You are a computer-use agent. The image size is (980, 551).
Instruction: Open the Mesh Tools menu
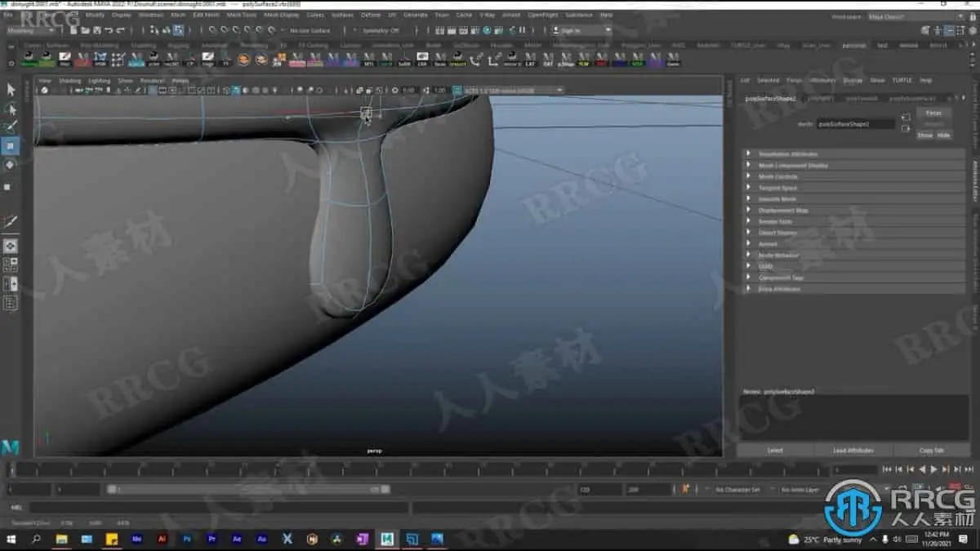(x=241, y=15)
